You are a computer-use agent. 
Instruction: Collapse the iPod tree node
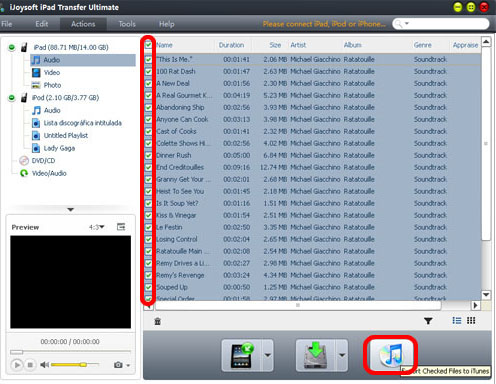click(x=12, y=98)
